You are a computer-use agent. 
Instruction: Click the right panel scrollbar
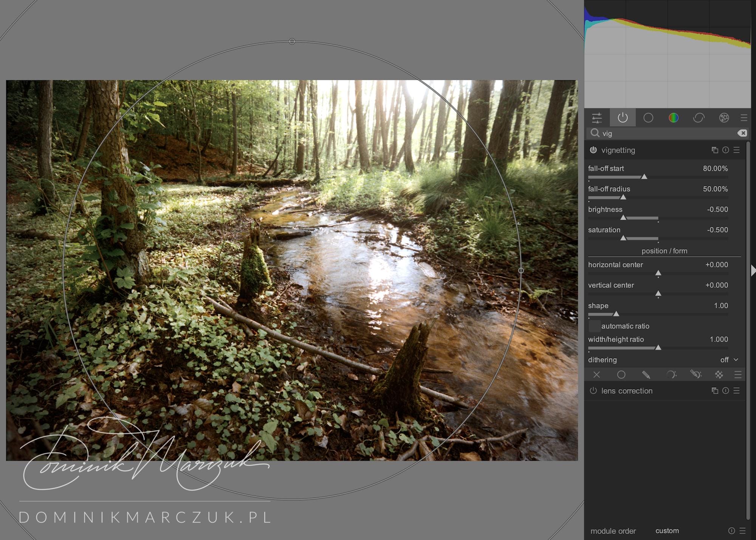click(748, 331)
